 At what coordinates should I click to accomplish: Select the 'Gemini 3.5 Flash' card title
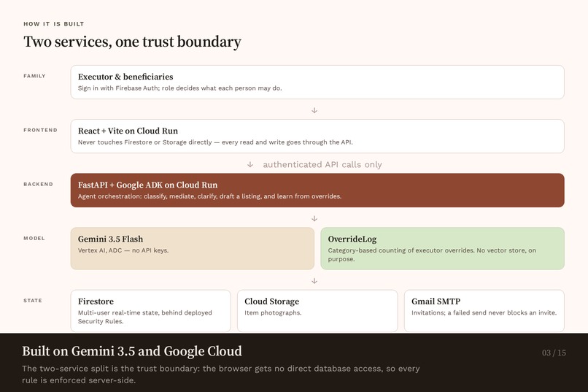point(110,239)
